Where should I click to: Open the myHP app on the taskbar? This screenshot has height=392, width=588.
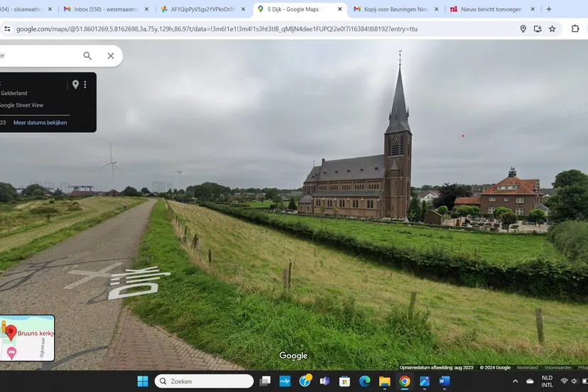pyautogui.click(x=285, y=381)
